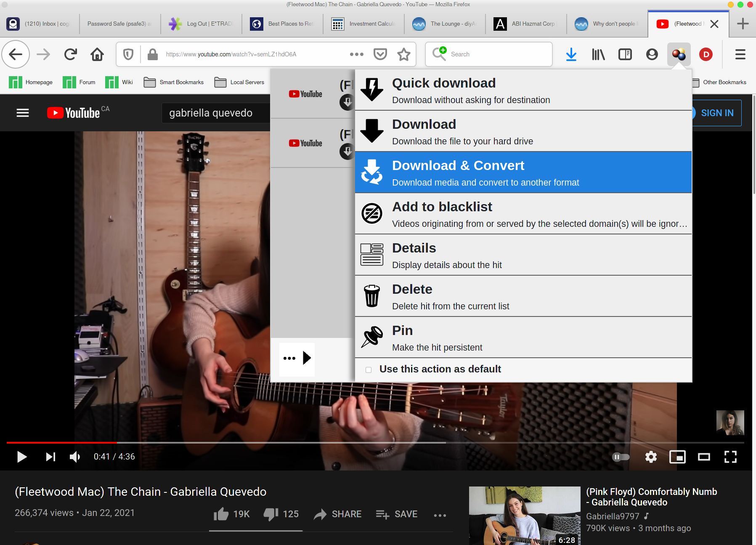Click SAVE to playlist button

396,514
